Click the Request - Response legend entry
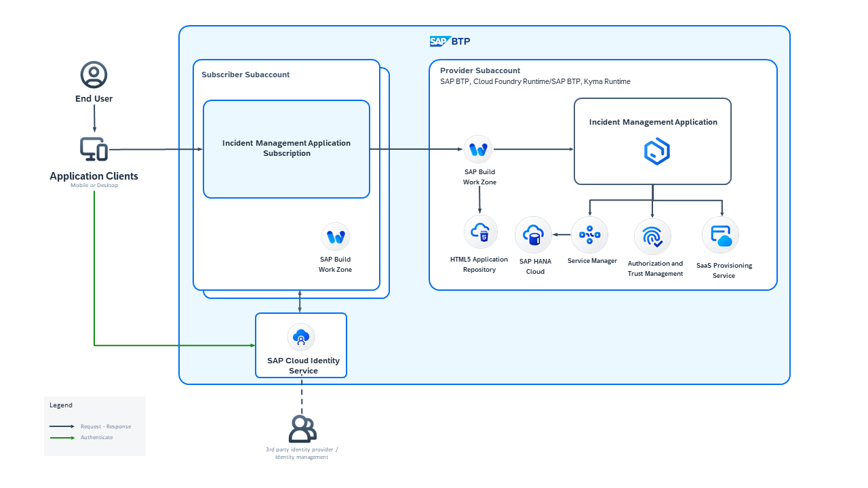The height and width of the screenshot is (488, 868). (x=105, y=426)
